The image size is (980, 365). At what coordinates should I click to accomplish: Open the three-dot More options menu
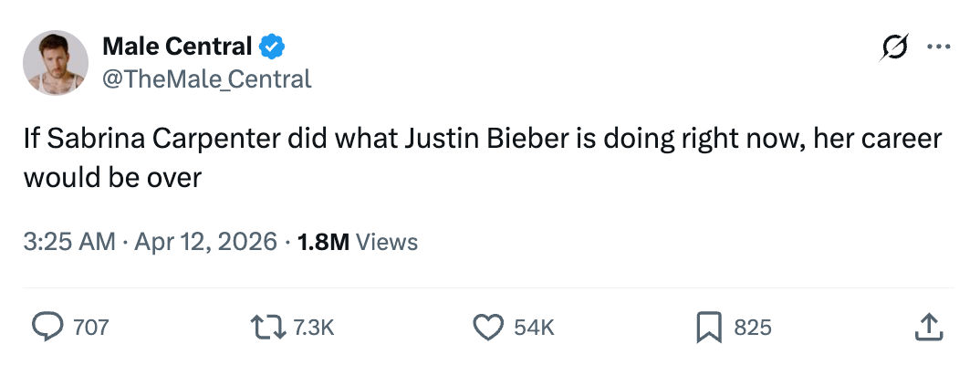tap(938, 47)
